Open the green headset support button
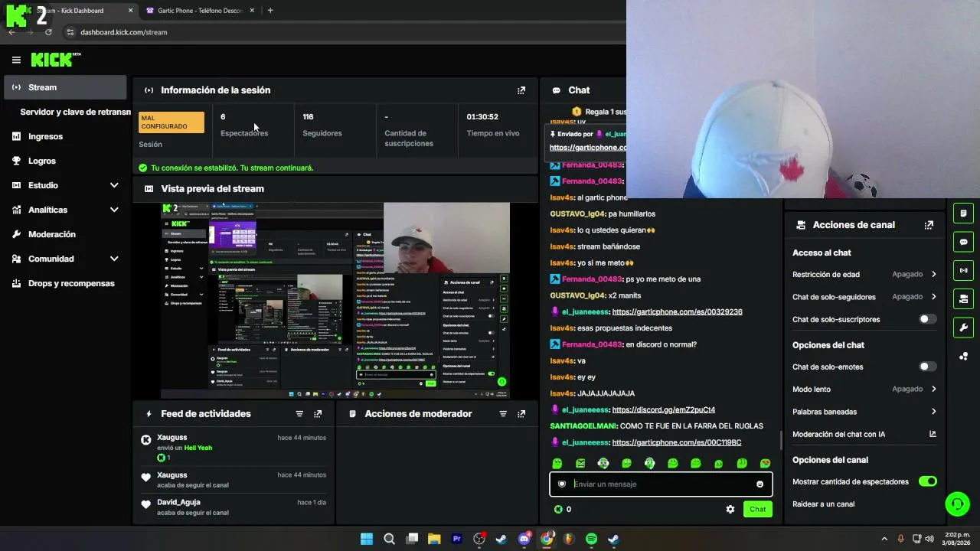 tap(957, 504)
